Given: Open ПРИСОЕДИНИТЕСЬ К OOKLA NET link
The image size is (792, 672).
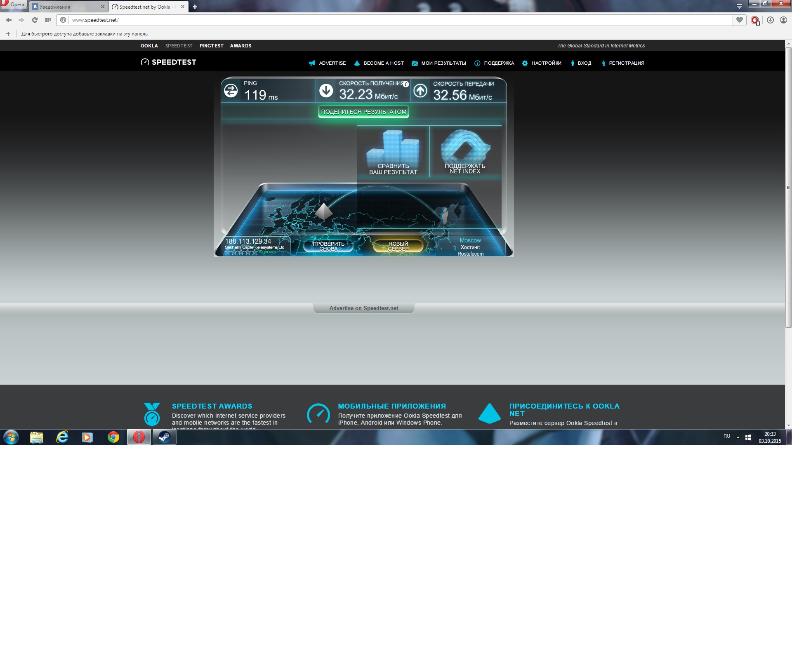Looking at the screenshot, I should 564,410.
